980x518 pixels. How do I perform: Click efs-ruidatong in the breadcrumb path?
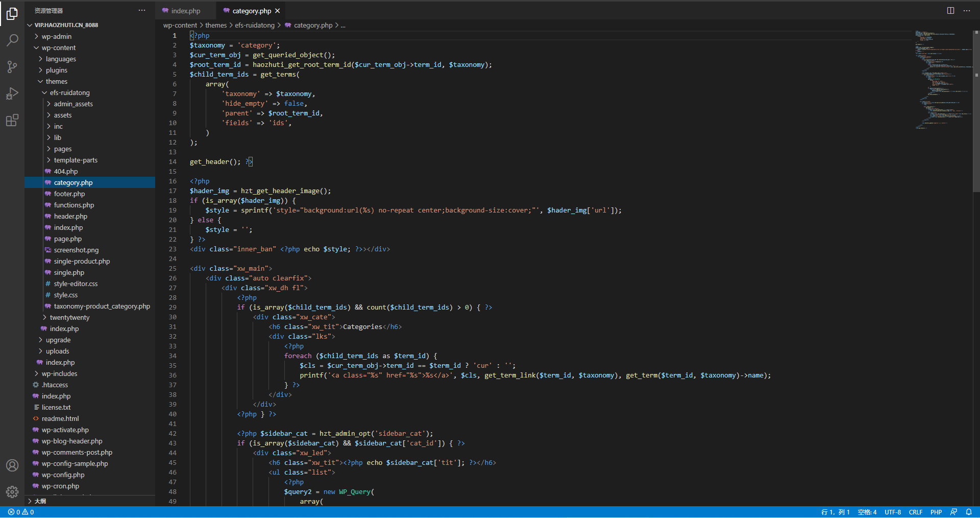point(254,25)
